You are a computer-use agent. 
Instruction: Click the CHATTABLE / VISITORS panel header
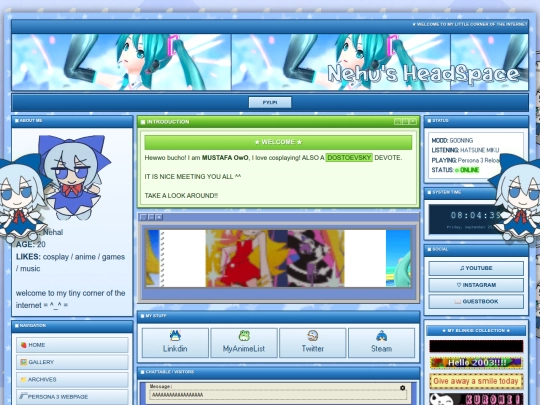tap(278, 372)
